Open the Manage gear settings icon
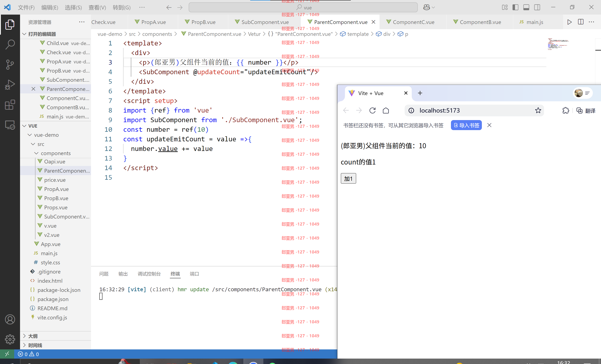601x364 pixels. coord(10,339)
